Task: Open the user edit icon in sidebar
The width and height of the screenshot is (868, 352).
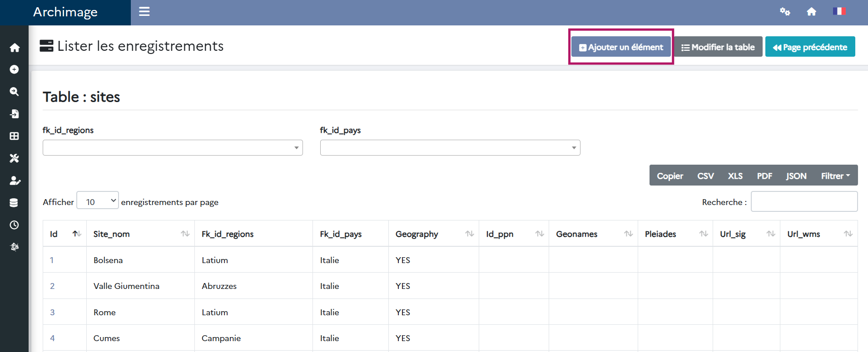Action: coord(15,181)
